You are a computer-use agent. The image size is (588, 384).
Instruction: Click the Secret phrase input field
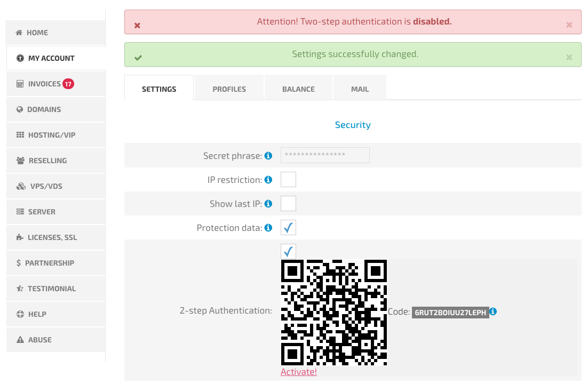[x=325, y=155]
